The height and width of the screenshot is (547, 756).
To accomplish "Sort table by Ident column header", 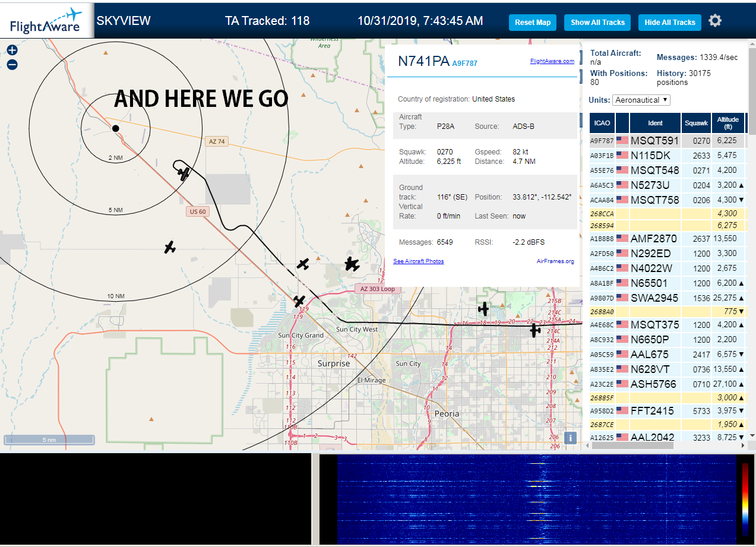I will pos(655,123).
